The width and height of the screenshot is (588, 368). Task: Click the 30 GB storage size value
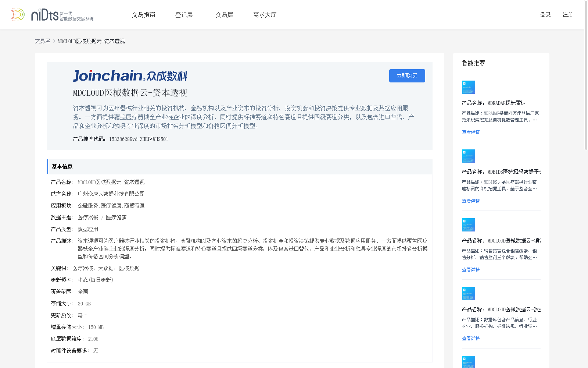(x=84, y=304)
